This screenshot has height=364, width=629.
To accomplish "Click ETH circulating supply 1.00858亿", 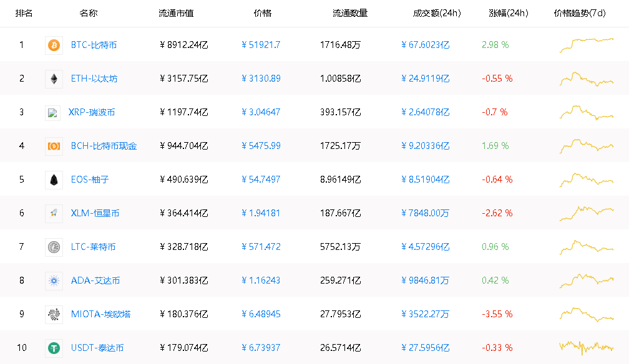I will click(341, 79).
